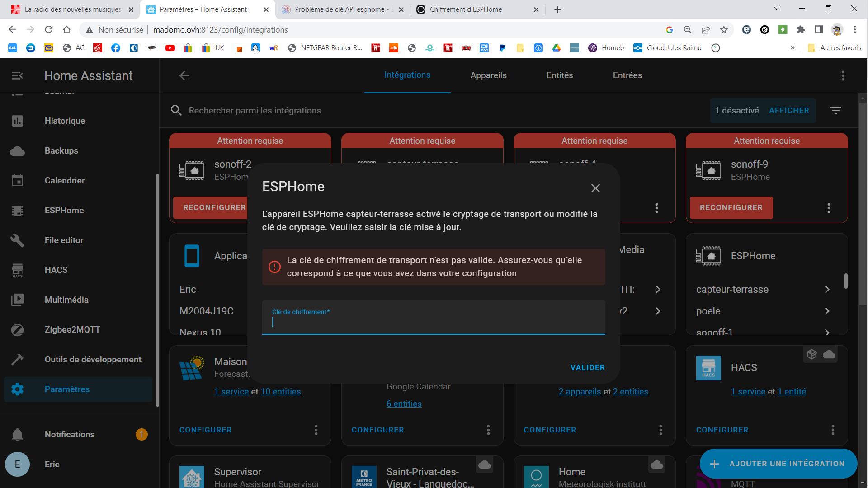Open HACS card three-dot menu
Screen dimensions: 868x488
click(833, 430)
